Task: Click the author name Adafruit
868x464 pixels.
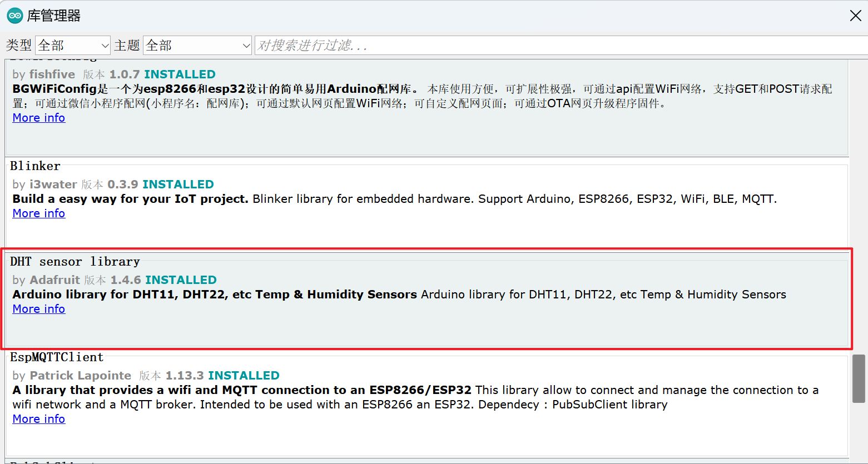Action: [54, 280]
